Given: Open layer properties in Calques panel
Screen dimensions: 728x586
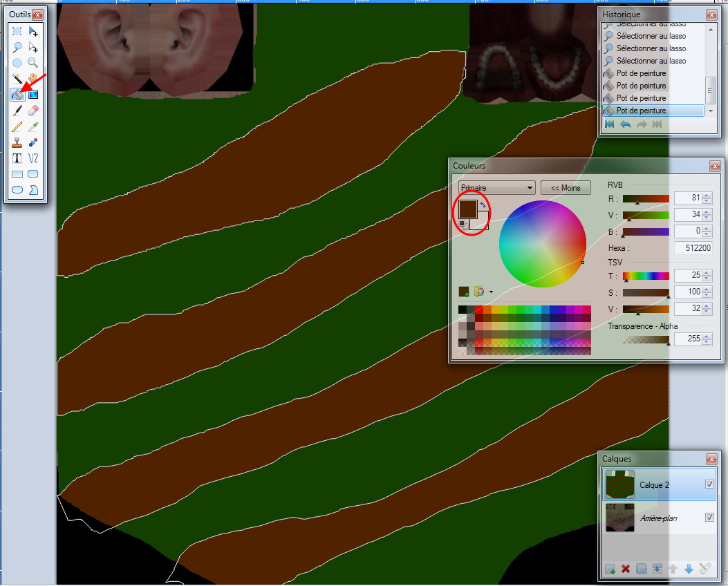Looking at the screenshot, I should tap(704, 569).
